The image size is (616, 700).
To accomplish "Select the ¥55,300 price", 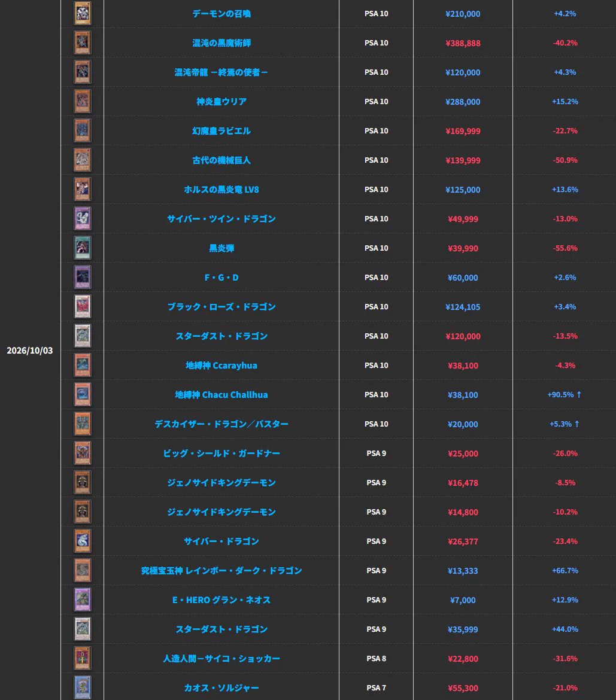I will pos(463,689).
